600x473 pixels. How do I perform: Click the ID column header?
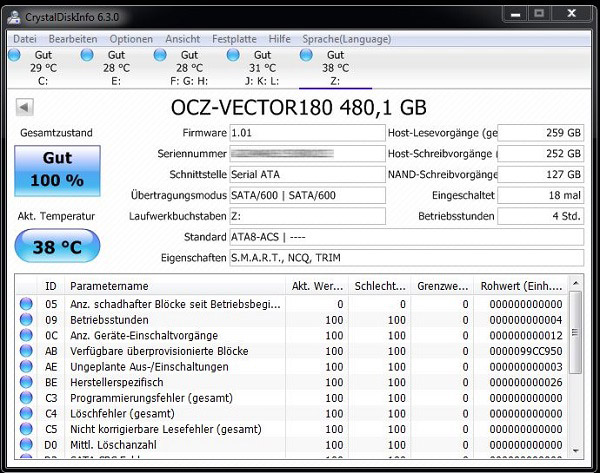coord(51,286)
